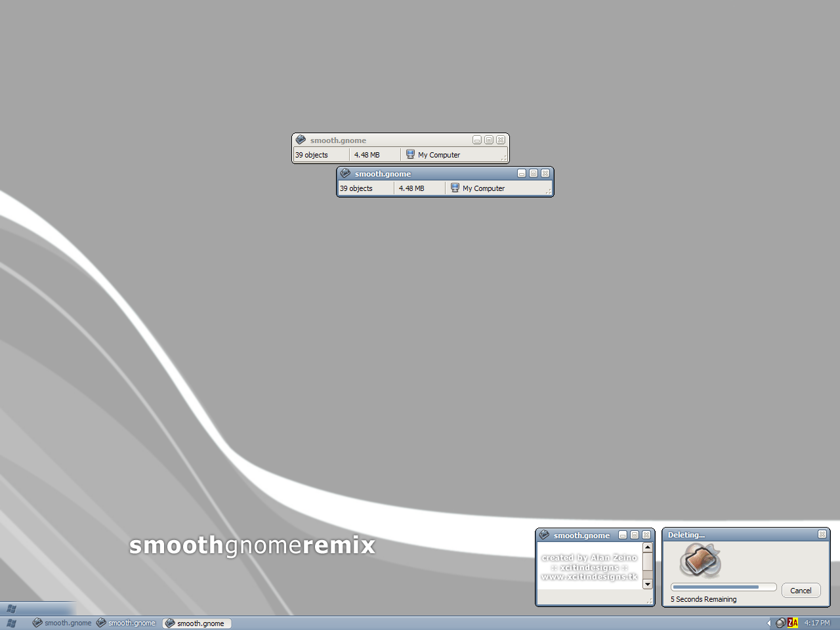This screenshot has width=840, height=630.
Task: Switch to the leftmost smooth.gnome taskbar button
Action: pos(62,623)
